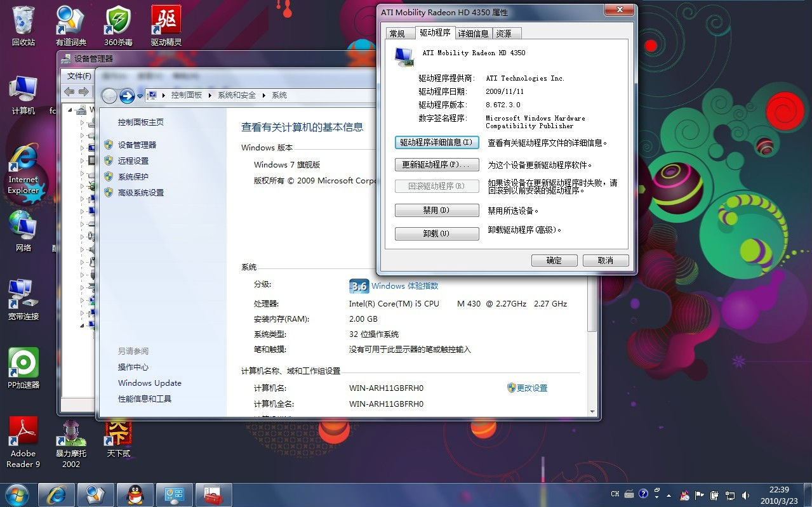
Task: Open 高级系统设置 link
Action: click(141, 193)
